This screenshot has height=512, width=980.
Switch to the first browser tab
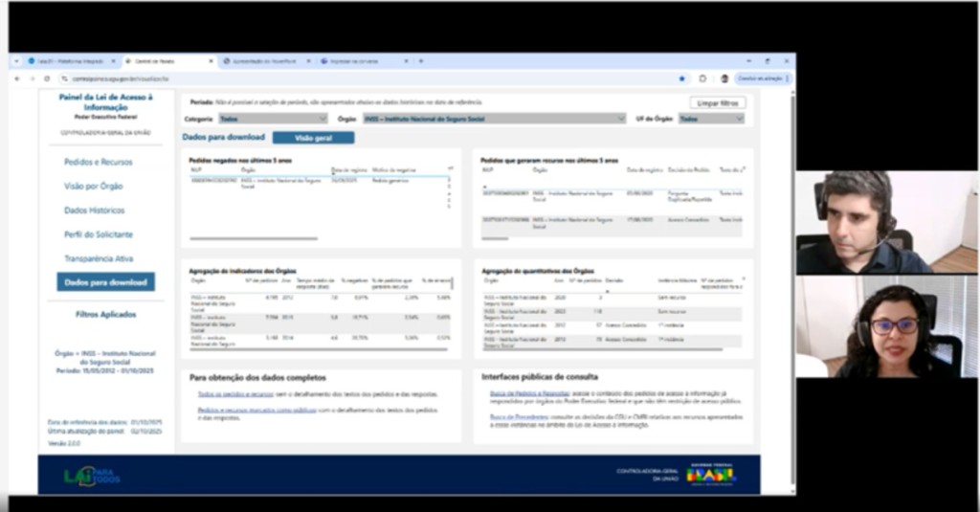pos(69,61)
